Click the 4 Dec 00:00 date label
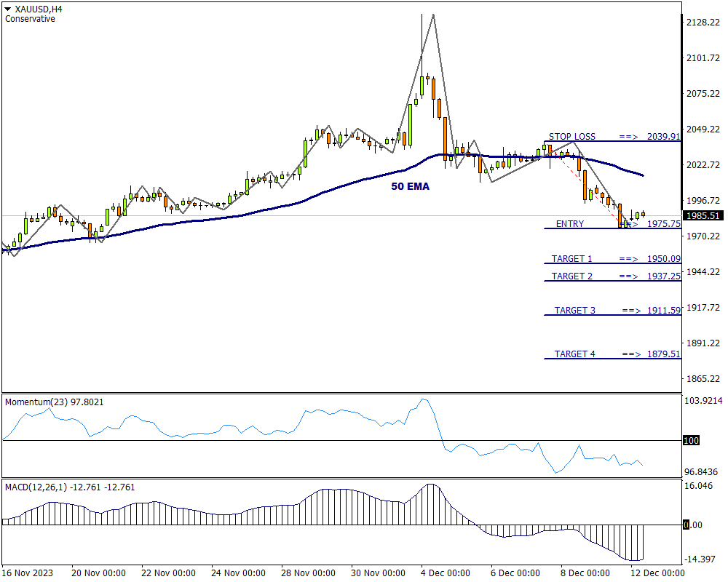Image resolution: width=728 pixels, height=582 pixels. tap(446, 573)
